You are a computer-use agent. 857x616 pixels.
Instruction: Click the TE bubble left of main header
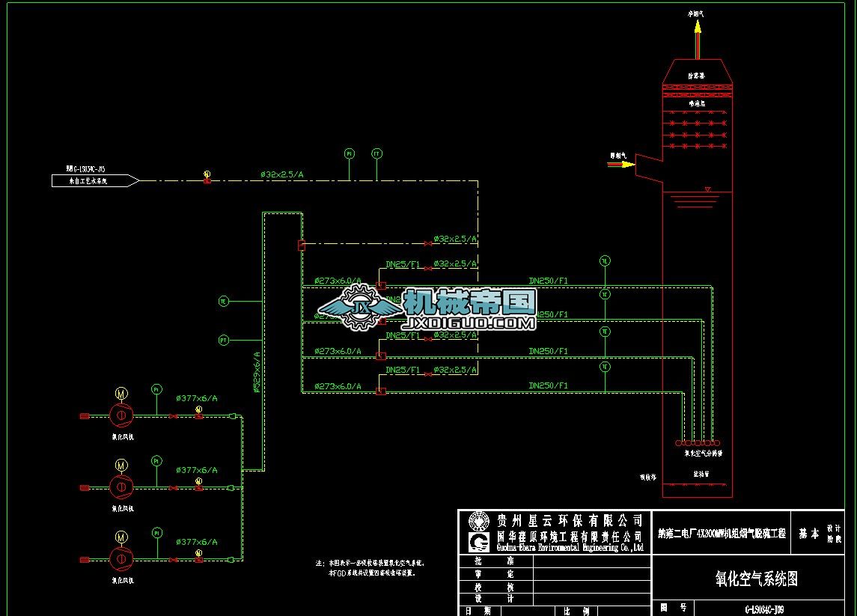pyautogui.click(x=223, y=302)
